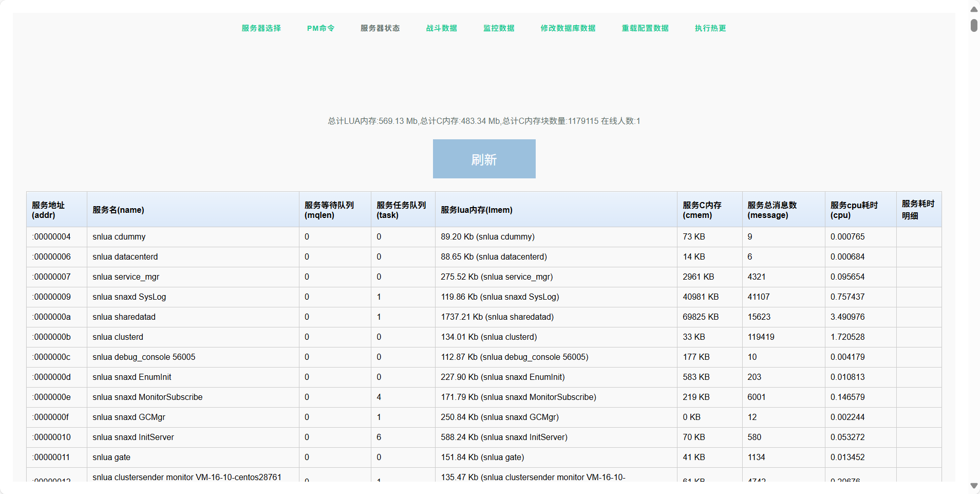Click the 服务cpu耗时(cpu) column header
980x494 pixels.
click(x=854, y=210)
